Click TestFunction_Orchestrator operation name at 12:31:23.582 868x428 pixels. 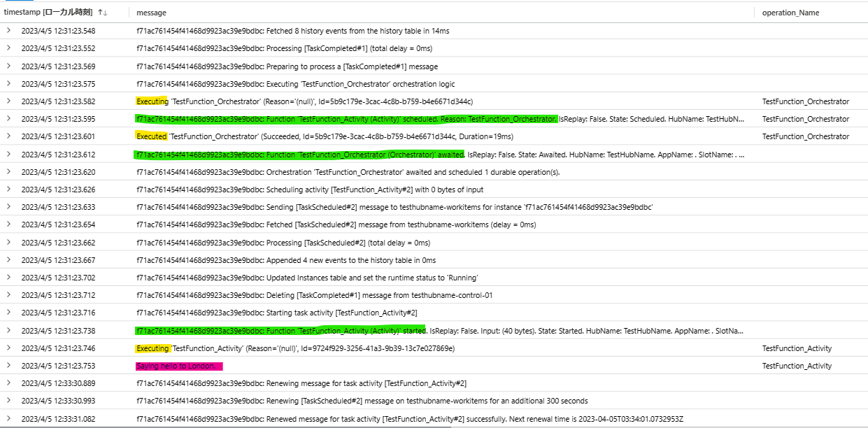point(805,101)
